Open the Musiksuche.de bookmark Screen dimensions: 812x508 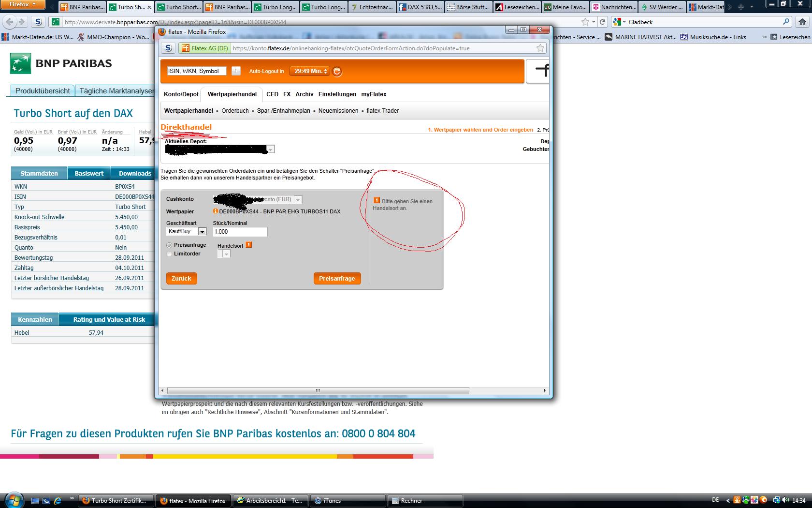pyautogui.click(x=713, y=37)
